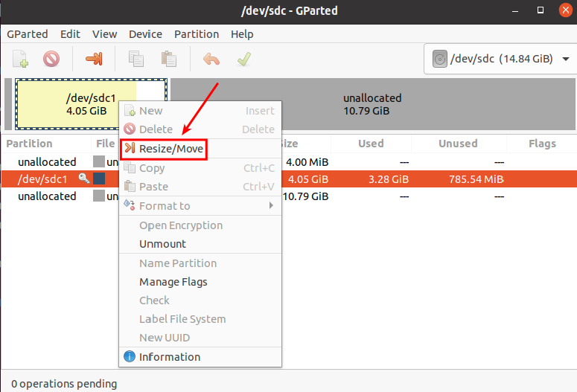Click the grey swatch in 4.00 MiB row
The image size is (577, 392).
[99, 161]
